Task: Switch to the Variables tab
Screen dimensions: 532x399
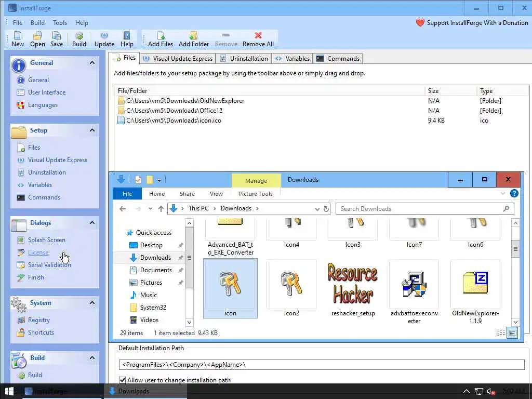Action: [292, 59]
